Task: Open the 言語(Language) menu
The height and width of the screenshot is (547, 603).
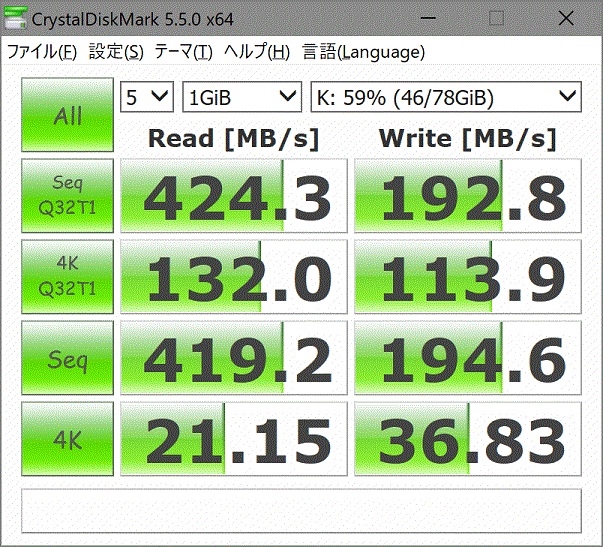Action: click(363, 52)
